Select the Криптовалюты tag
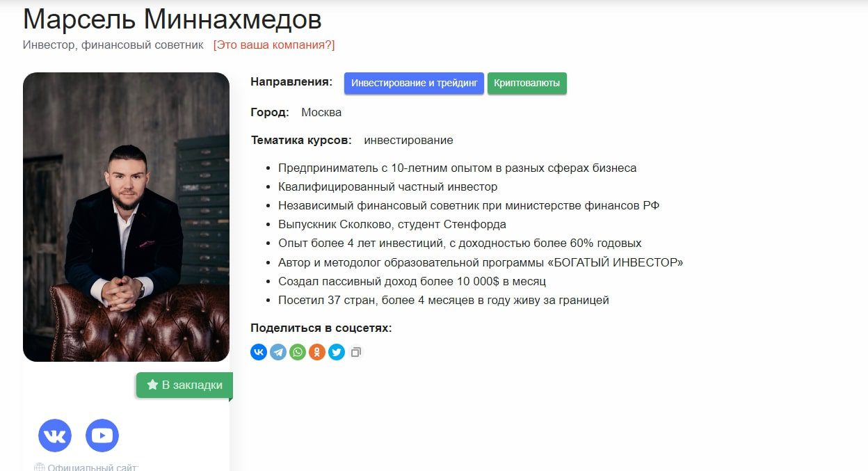 pos(527,83)
